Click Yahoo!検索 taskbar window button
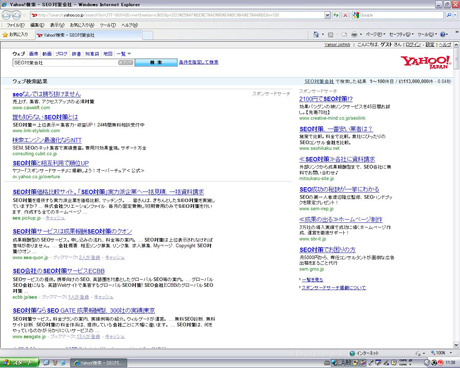 (99, 363)
